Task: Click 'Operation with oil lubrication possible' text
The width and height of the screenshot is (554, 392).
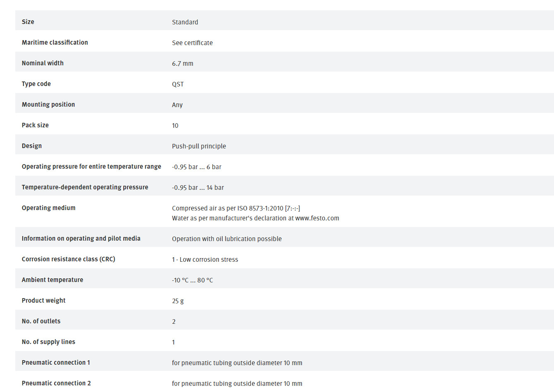Action: 227,239
